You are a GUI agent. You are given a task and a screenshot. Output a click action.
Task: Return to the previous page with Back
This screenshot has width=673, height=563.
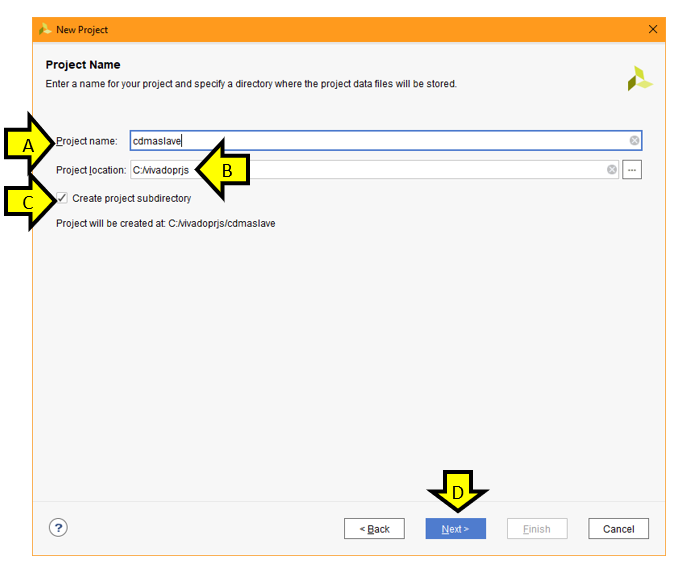click(374, 529)
